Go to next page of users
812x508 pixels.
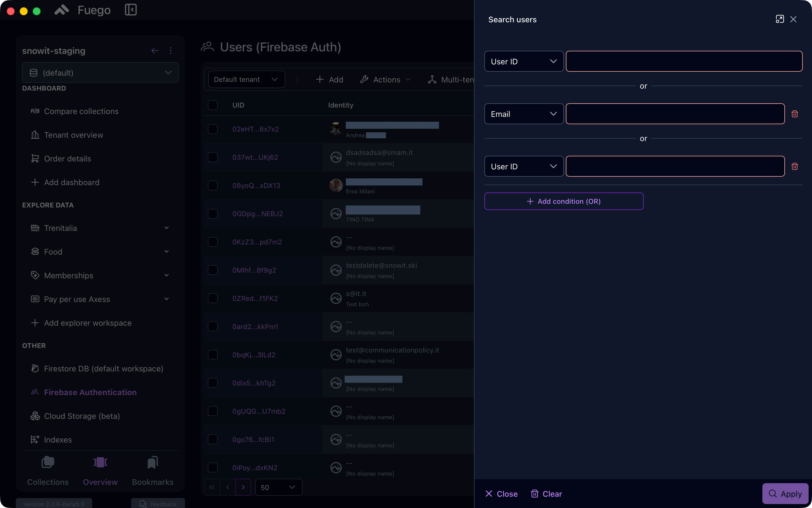(243, 487)
